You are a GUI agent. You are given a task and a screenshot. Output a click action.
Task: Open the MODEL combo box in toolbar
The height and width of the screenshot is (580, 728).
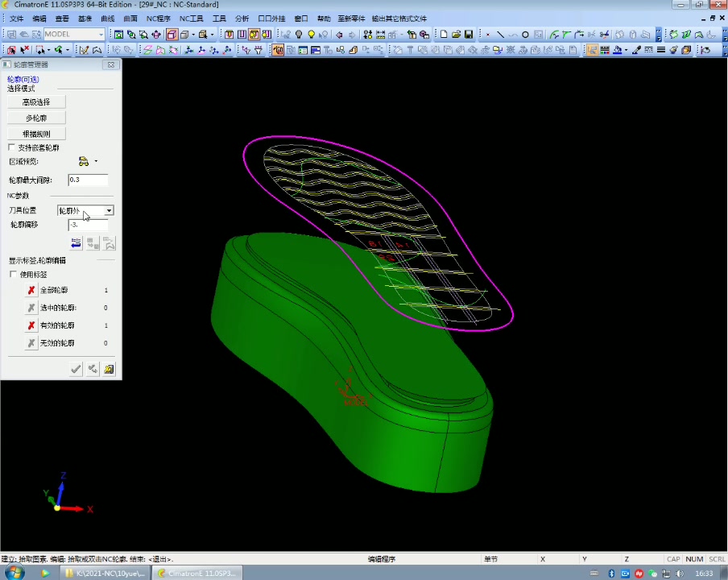(101, 35)
